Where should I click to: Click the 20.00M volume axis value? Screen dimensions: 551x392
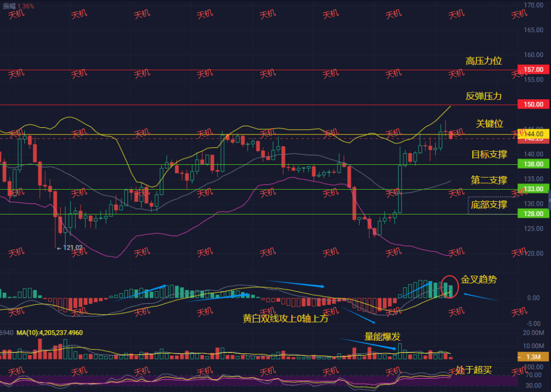pos(533,332)
